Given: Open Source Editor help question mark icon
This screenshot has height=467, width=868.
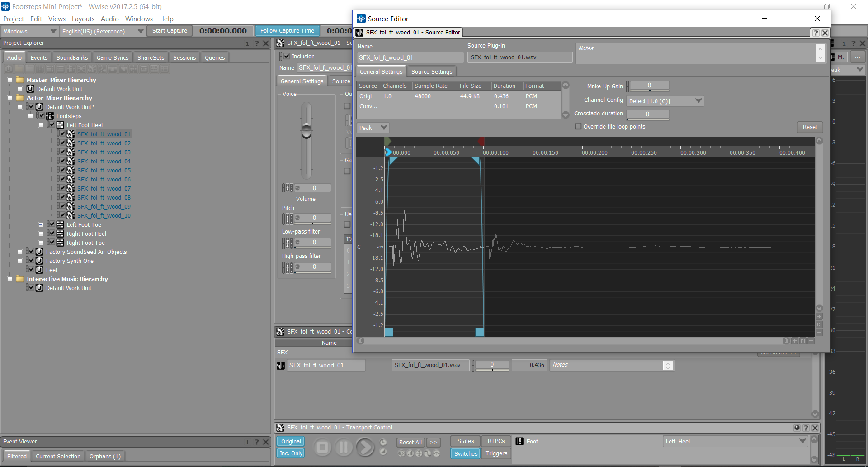Looking at the screenshot, I should coord(816,33).
